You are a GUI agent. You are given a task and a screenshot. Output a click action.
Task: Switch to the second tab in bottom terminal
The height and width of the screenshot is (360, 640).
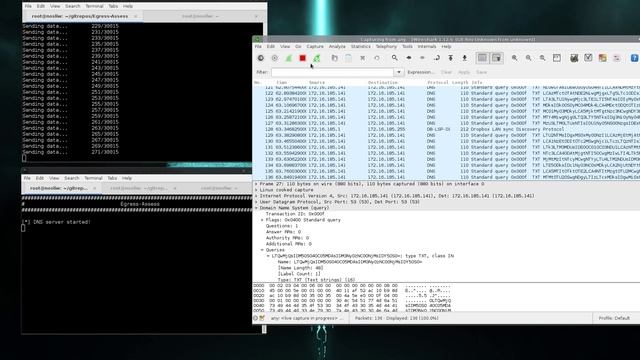pyautogui.click(x=139, y=188)
